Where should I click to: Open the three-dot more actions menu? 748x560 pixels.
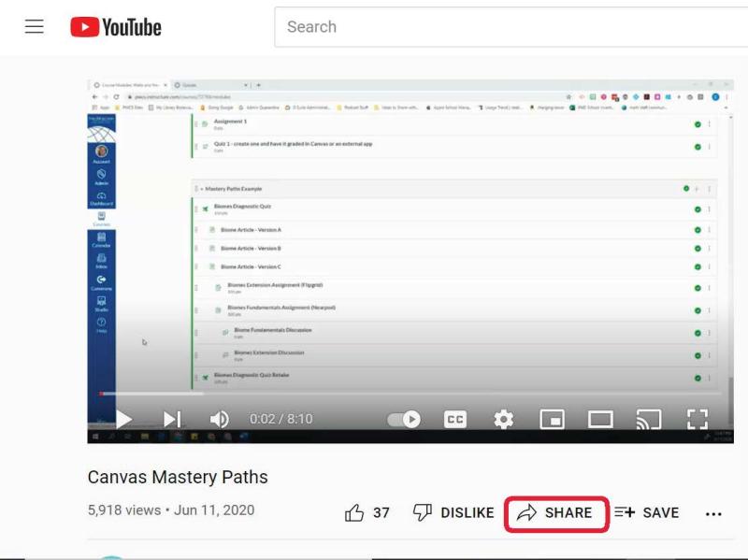pos(713,514)
